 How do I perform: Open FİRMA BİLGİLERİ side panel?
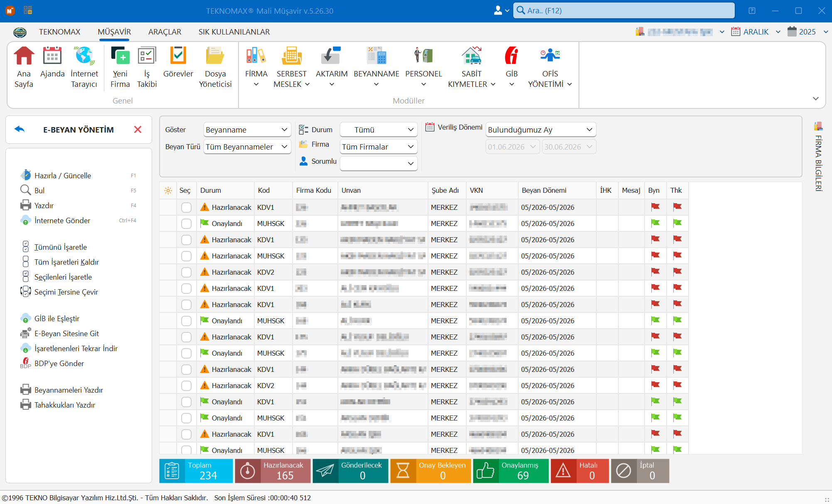pos(818,156)
